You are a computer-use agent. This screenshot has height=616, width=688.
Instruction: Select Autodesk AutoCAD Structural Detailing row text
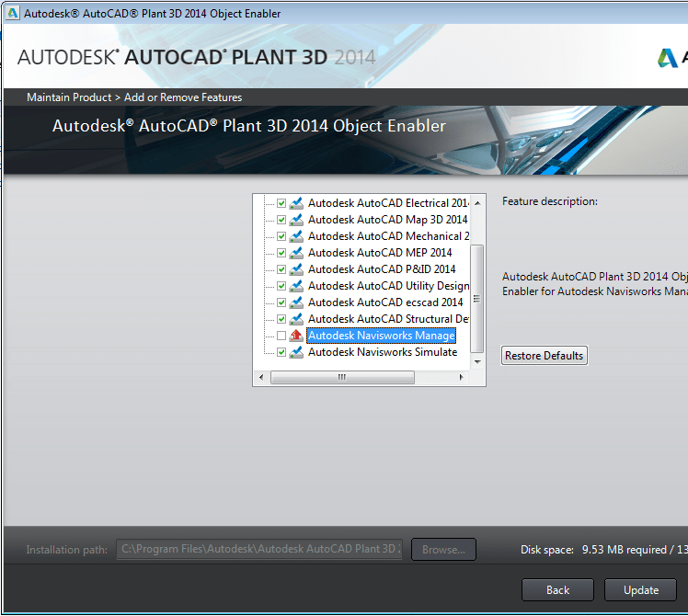pyautogui.click(x=388, y=319)
